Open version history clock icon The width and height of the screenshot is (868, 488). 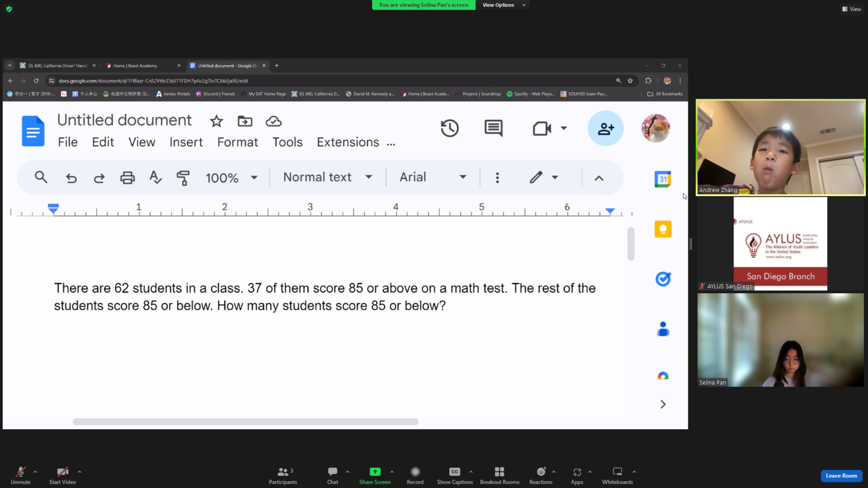pyautogui.click(x=450, y=128)
